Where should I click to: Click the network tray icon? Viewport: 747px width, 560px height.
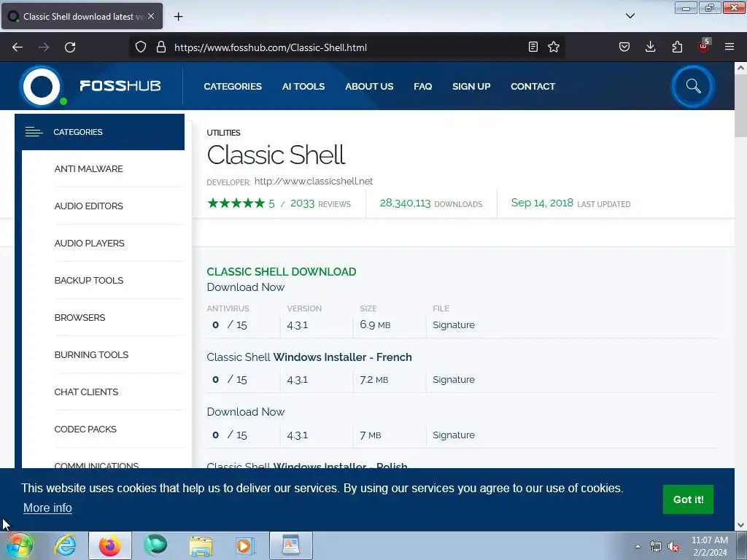click(x=656, y=547)
